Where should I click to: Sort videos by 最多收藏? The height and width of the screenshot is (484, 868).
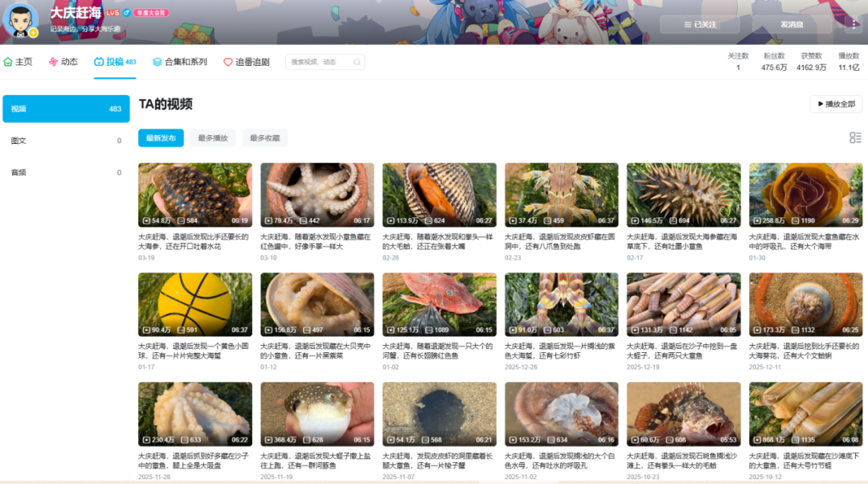(x=264, y=138)
